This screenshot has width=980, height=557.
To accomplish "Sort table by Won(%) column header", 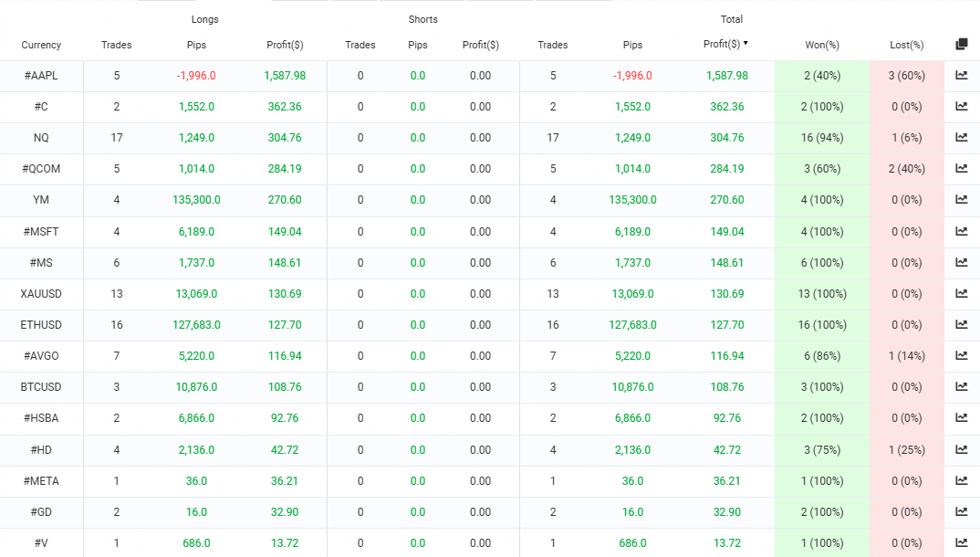I will pos(821,45).
